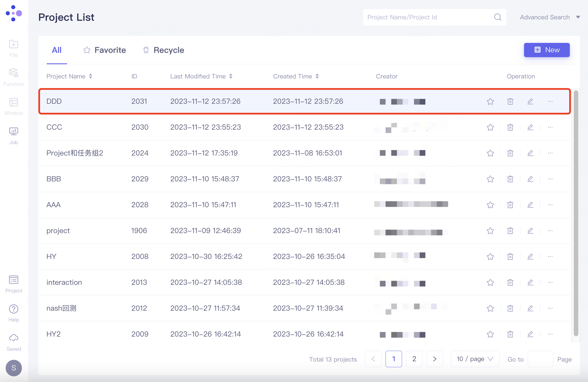Star the AAA project as favorite
The width and height of the screenshot is (588, 382).
point(490,205)
